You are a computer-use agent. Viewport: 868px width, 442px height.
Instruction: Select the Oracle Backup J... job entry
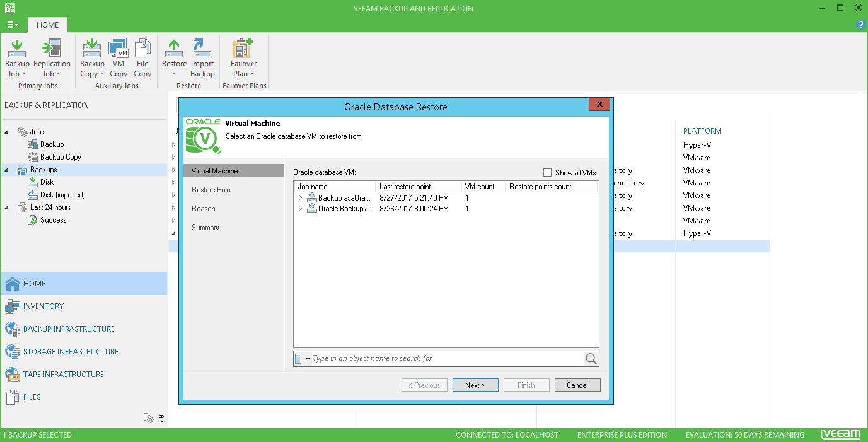tap(344, 209)
